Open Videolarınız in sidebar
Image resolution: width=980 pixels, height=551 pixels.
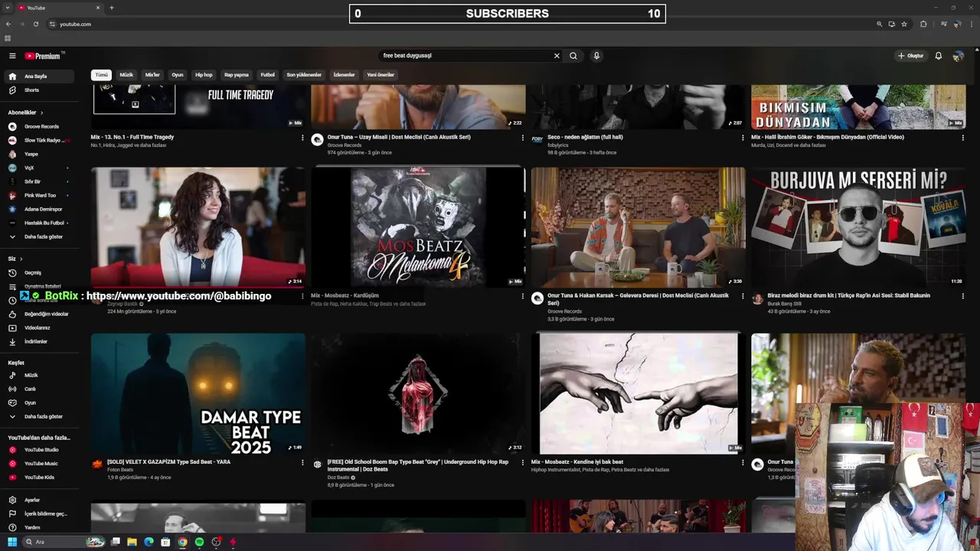point(40,328)
